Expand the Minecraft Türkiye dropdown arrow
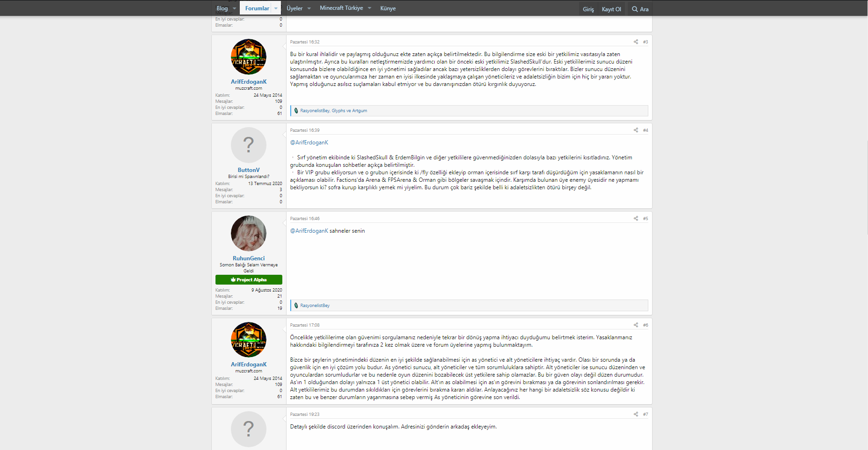Image resolution: width=868 pixels, height=450 pixels. [369, 8]
